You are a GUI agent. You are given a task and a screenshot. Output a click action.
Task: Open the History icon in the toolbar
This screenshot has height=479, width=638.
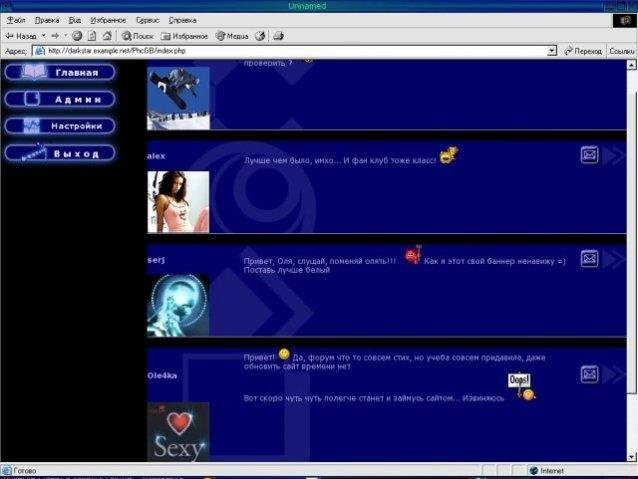point(260,36)
